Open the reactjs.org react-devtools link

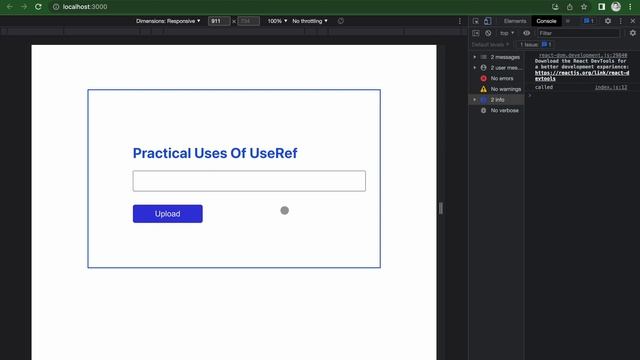point(582,76)
